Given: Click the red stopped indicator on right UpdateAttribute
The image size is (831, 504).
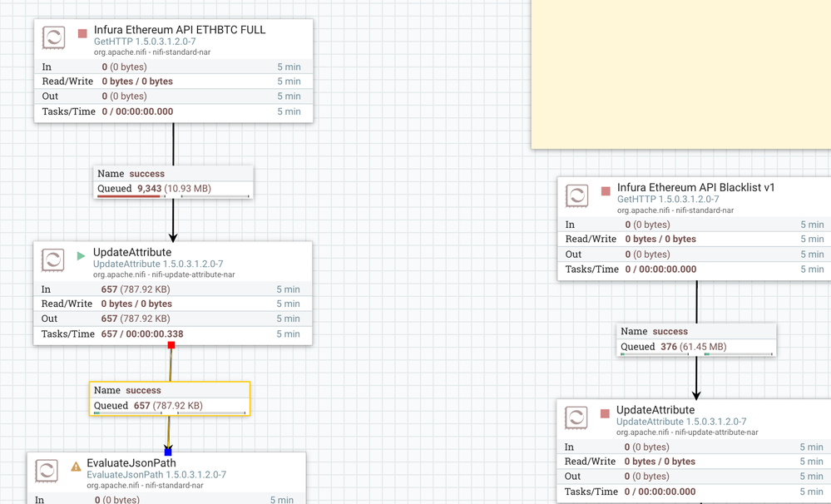Looking at the screenshot, I should (605, 414).
